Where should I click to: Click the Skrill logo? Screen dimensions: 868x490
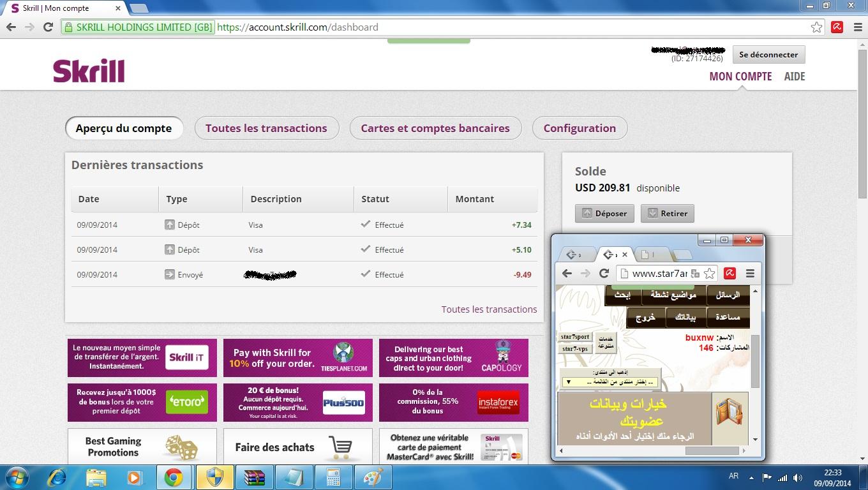(89, 71)
